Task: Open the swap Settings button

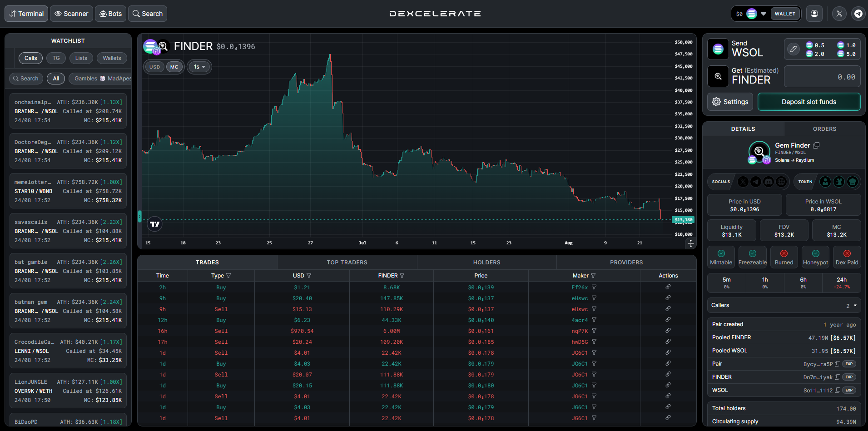Action: (x=730, y=102)
